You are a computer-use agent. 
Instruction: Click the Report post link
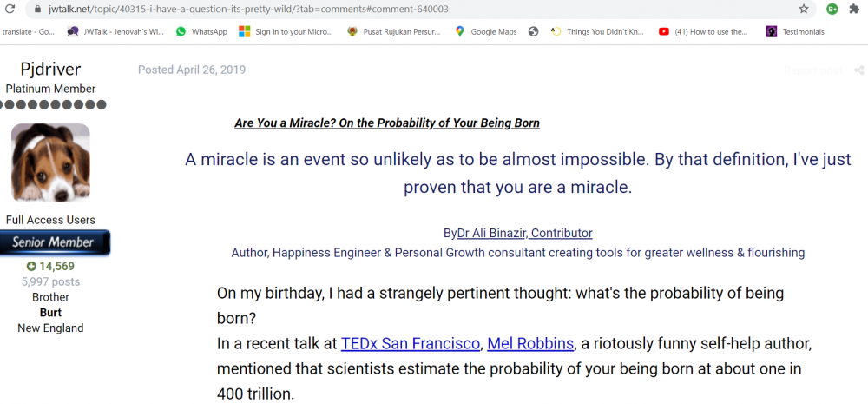click(812, 70)
